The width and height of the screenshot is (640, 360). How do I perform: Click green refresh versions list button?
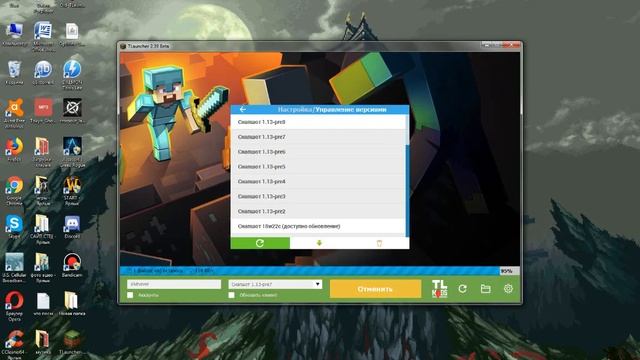260,243
